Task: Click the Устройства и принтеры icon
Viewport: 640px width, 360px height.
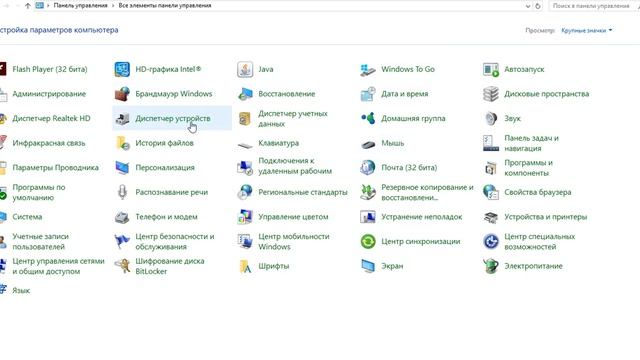Action: [x=491, y=217]
